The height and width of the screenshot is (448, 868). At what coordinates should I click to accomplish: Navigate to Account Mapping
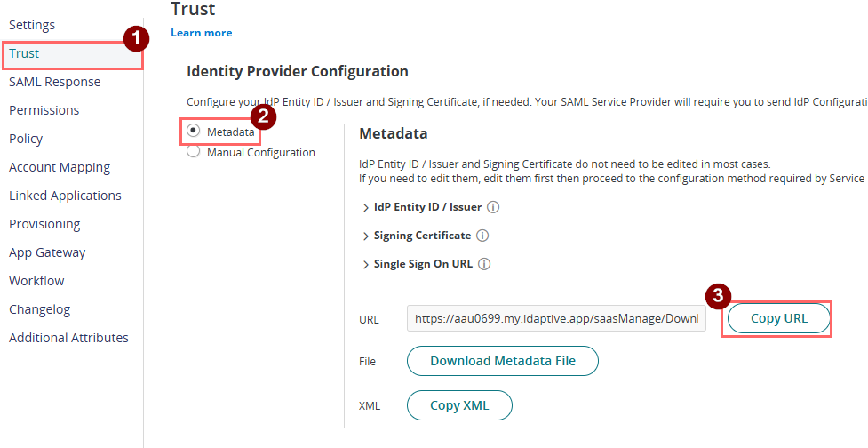point(60,167)
